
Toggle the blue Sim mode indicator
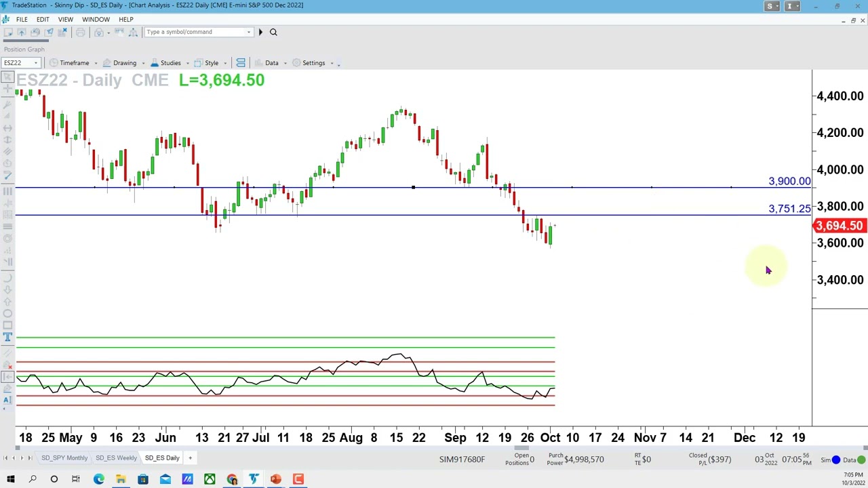point(835,460)
